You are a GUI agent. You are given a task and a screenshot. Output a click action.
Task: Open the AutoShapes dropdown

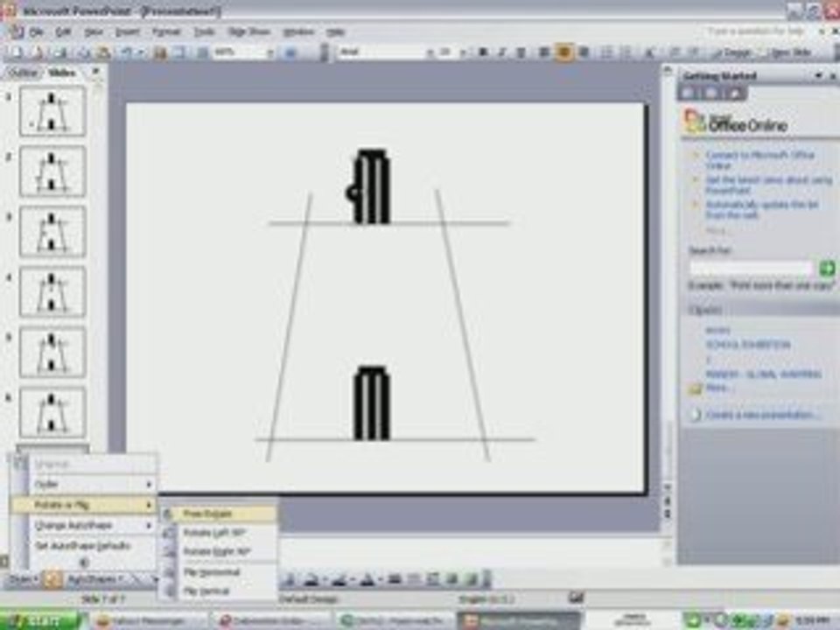click(95, 579)
